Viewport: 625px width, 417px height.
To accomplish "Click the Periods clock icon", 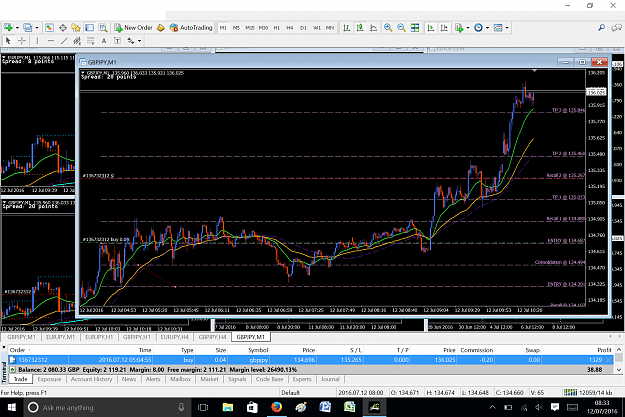I will click(x=478, y=28).
